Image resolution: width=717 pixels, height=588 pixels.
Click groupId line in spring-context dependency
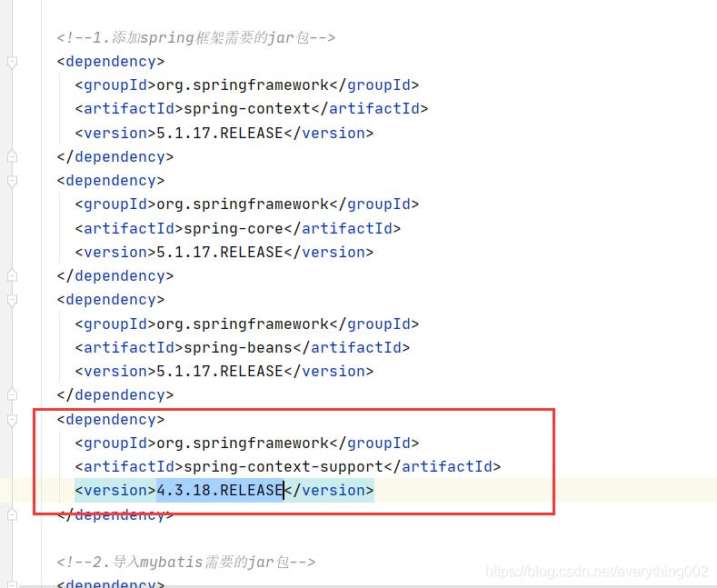tap(247, 85)
